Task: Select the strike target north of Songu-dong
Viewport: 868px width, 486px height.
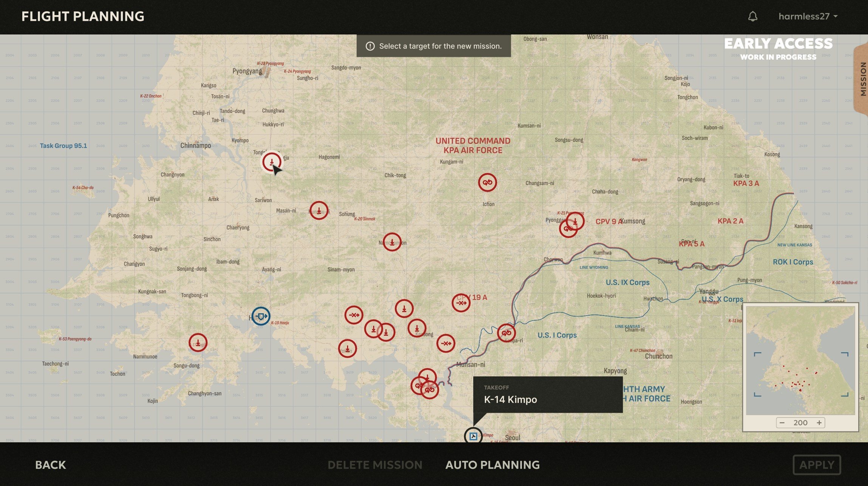Action: tap(198, 343)
